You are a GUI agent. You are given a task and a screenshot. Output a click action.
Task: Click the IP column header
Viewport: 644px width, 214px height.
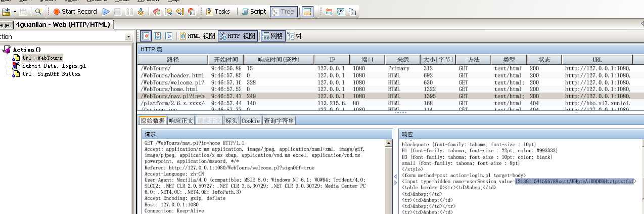coord(332,60)
